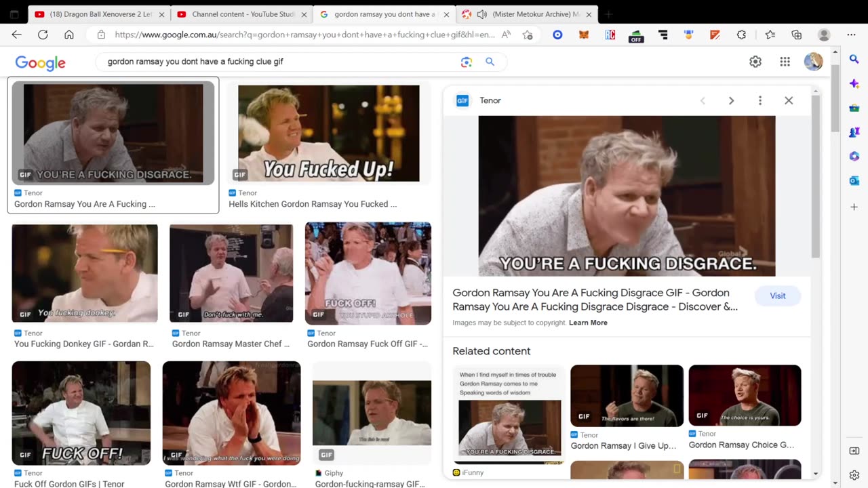Open the Learn More copyright link
The image size is (868, 488).
tap(588, 323)
